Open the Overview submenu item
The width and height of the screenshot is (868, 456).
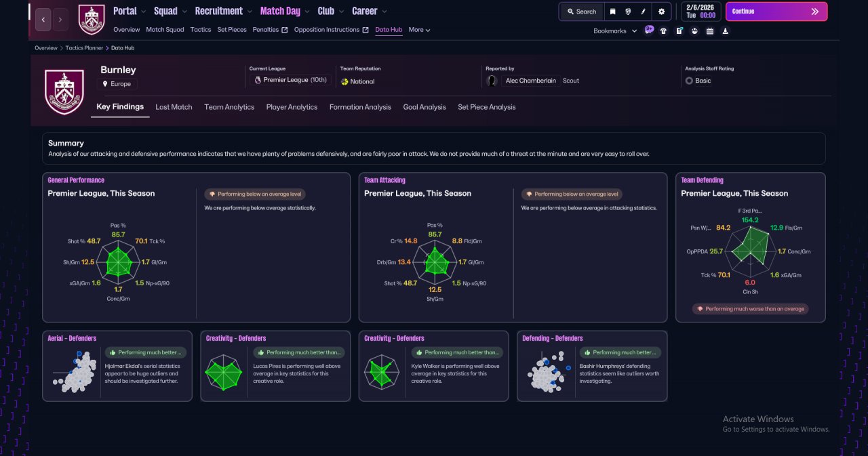tap(126, 30)
